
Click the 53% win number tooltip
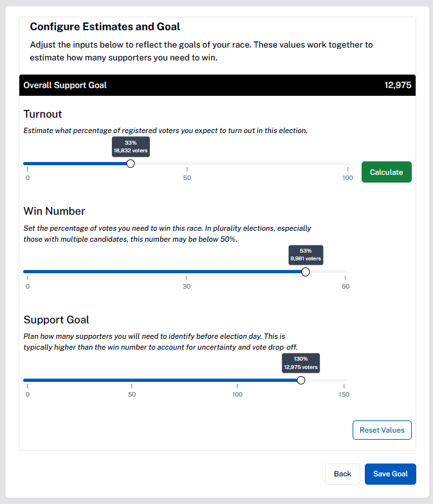coord(306,255)
